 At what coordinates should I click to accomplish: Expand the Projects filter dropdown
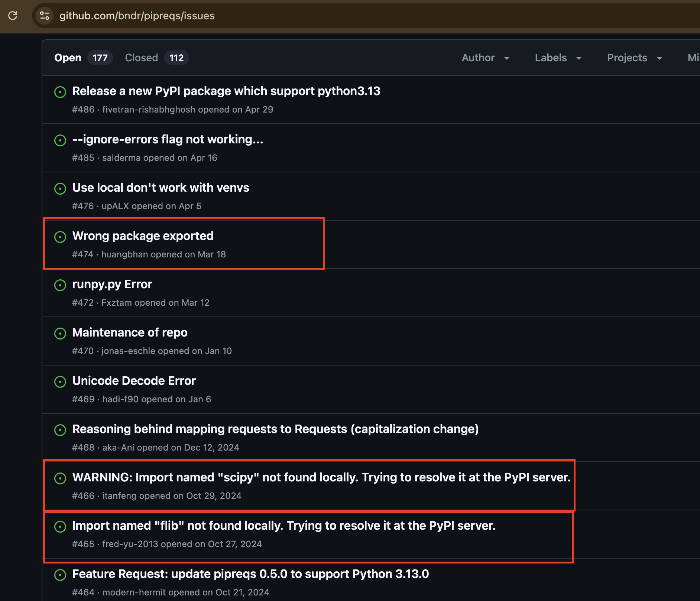[635, 58]
